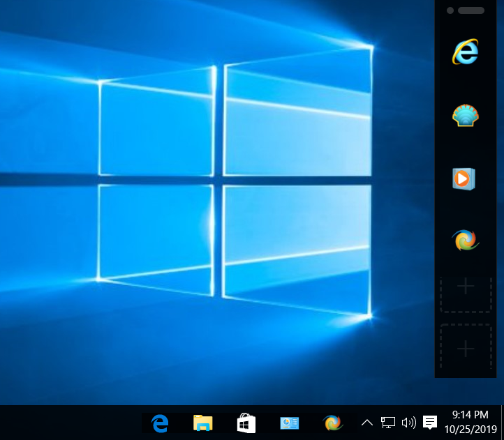Click the swirl app taskbar icon
This screenshot has width=504, height=440.
point(333,423)
